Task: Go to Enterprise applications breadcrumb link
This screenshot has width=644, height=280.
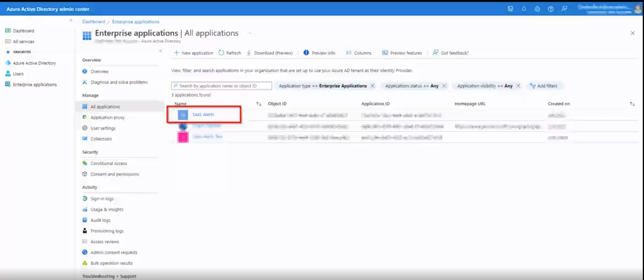Action: click(136, 22)
